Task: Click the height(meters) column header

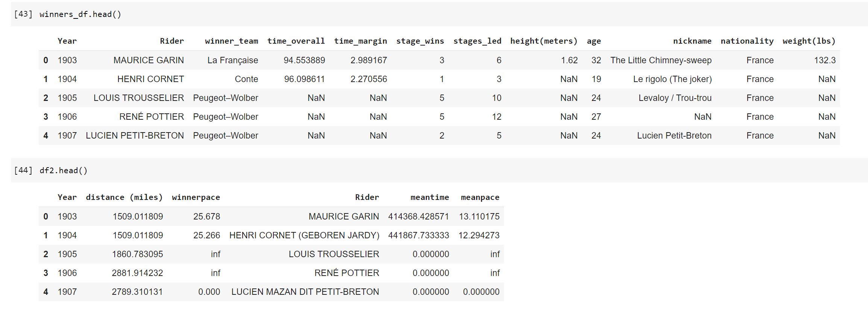Action: tap(544, 41)
